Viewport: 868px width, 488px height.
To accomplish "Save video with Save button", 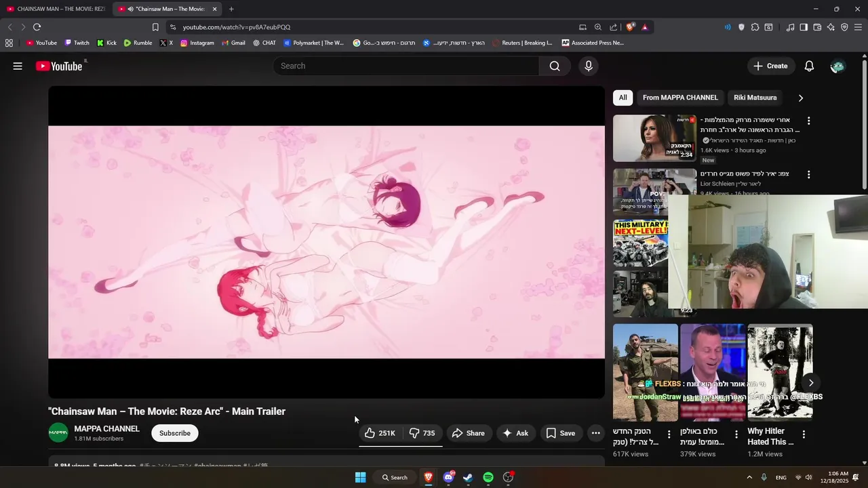I will (x=561, y=433).
